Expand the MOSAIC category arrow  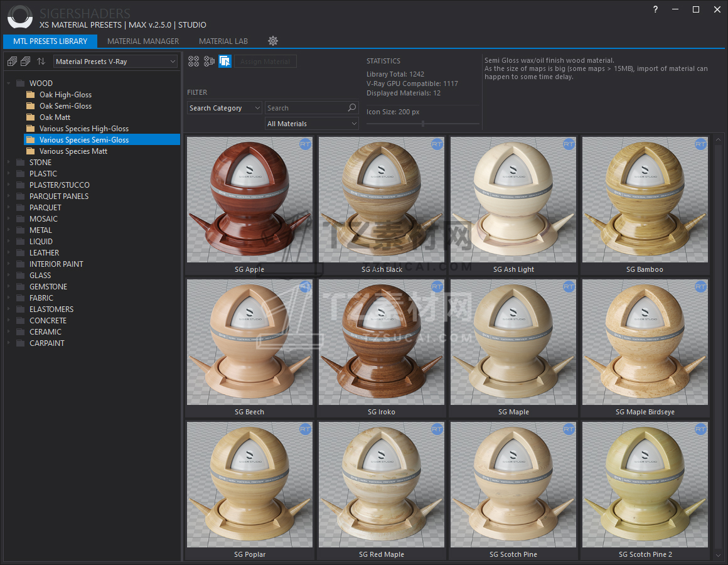pyautogui.click(x=8, y=218)
